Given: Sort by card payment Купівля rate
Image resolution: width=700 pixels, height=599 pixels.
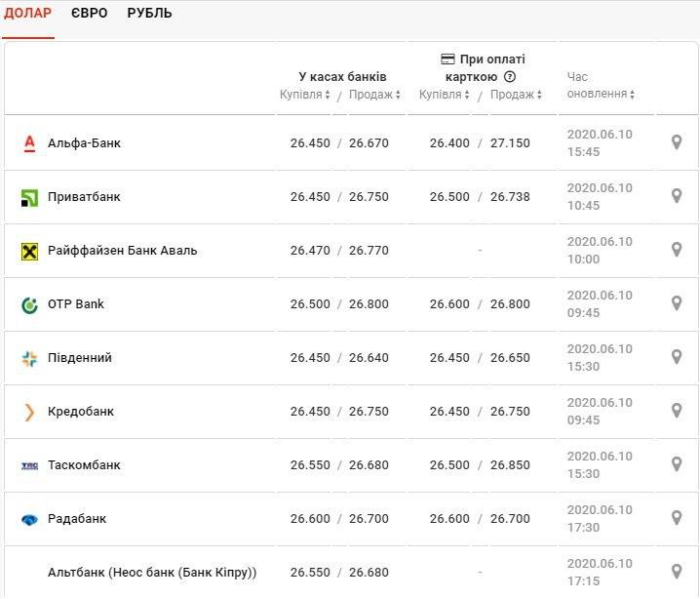Looking at the screenshot, I should click(445, 95).
